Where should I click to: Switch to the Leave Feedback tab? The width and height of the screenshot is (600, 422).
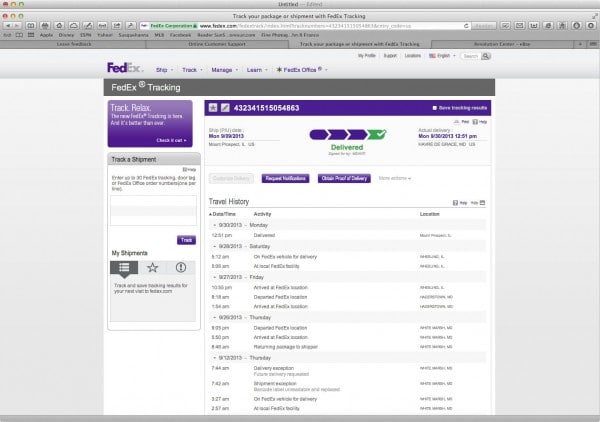coord(74,44)
